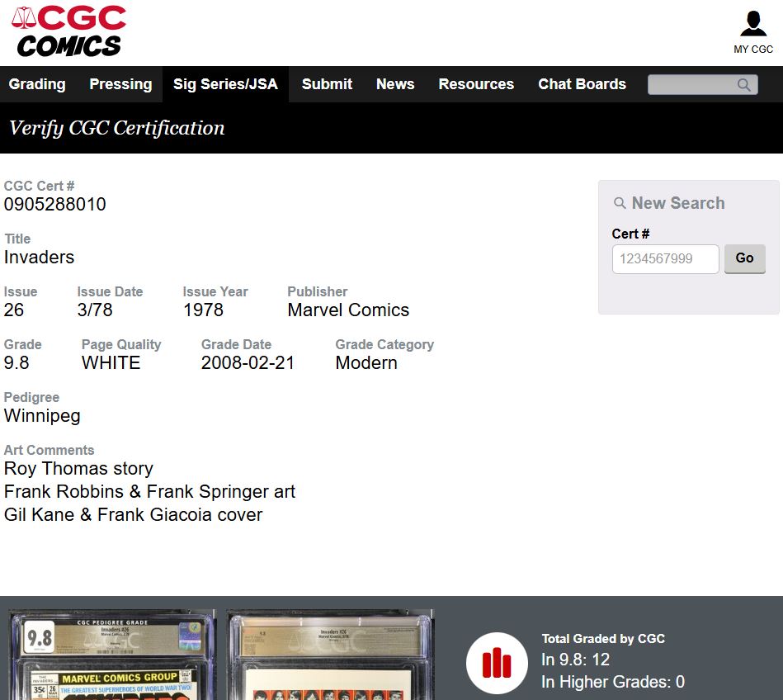Focus the Cert # input field
Image resolution: width=783 pixels, height=700 pixels.
(x=666, y=259)
